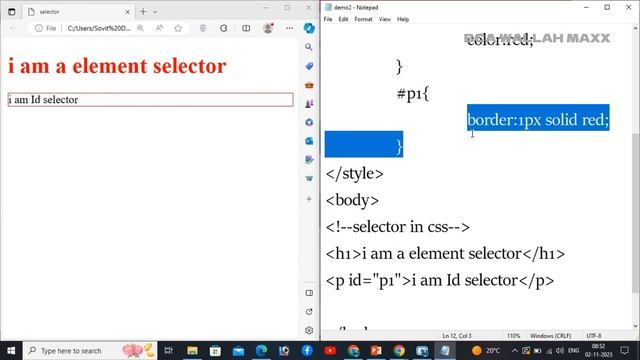This screenshot has height=360, width=640.
Task: Click 'Ln 12, Col 3' status entry
Action: click(457, 336)
